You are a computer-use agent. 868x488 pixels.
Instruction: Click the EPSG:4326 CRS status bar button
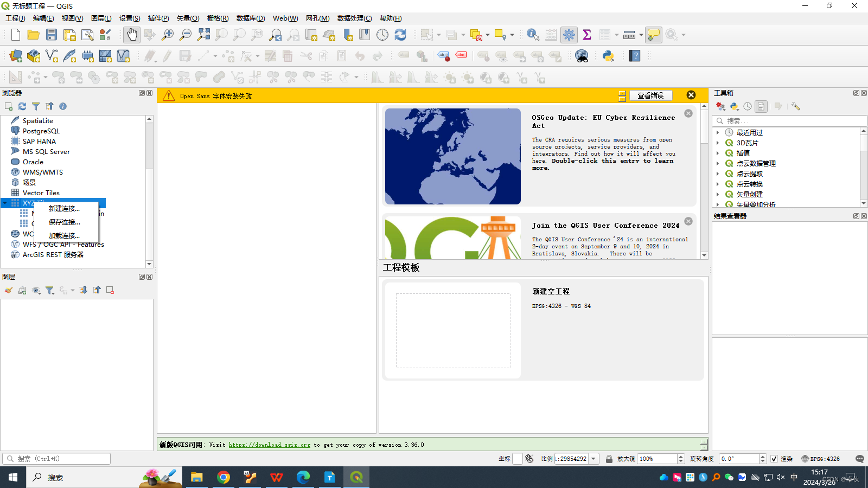820,459
